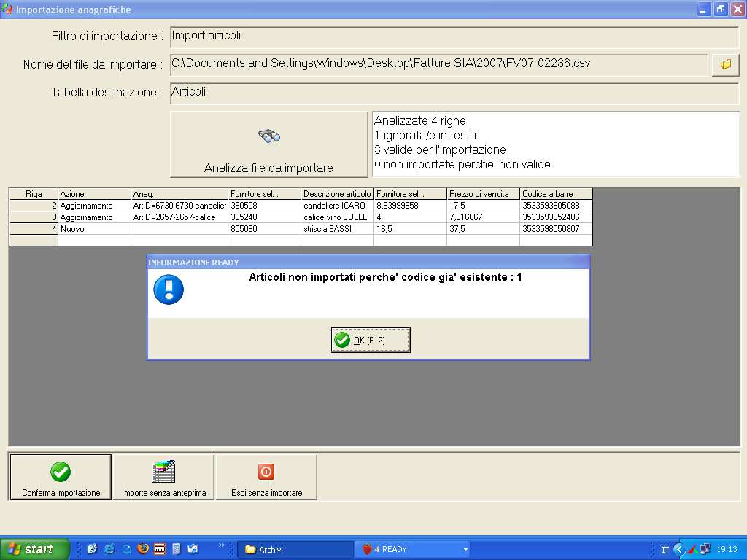Open the Windows start button
This screenshot has width=747, height=560.
click(34, 549)
